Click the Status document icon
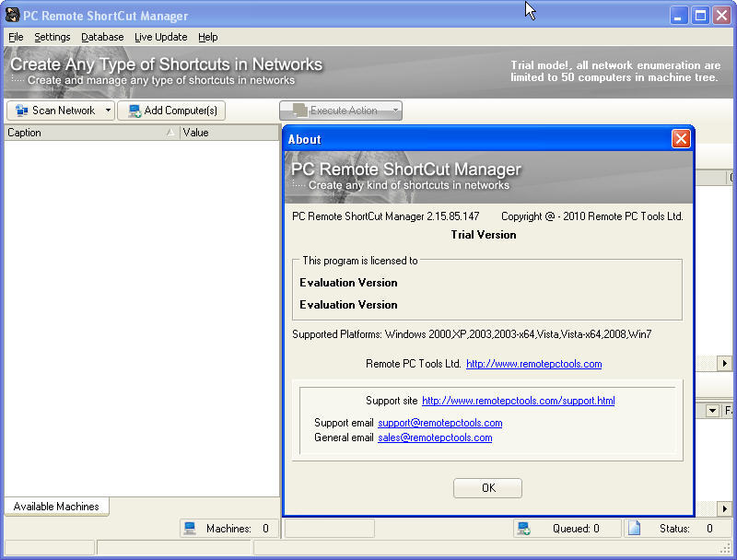The image size is (737, 560). click(634, 528)
